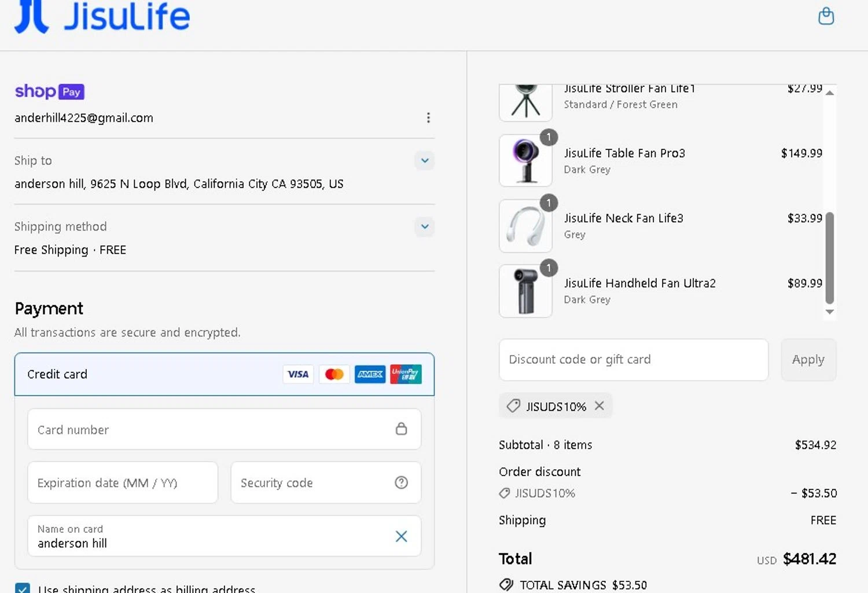Click the 'JisuLife Neck Fan Life3' product name
The image size is (868, 593).
tap(624, 218)
